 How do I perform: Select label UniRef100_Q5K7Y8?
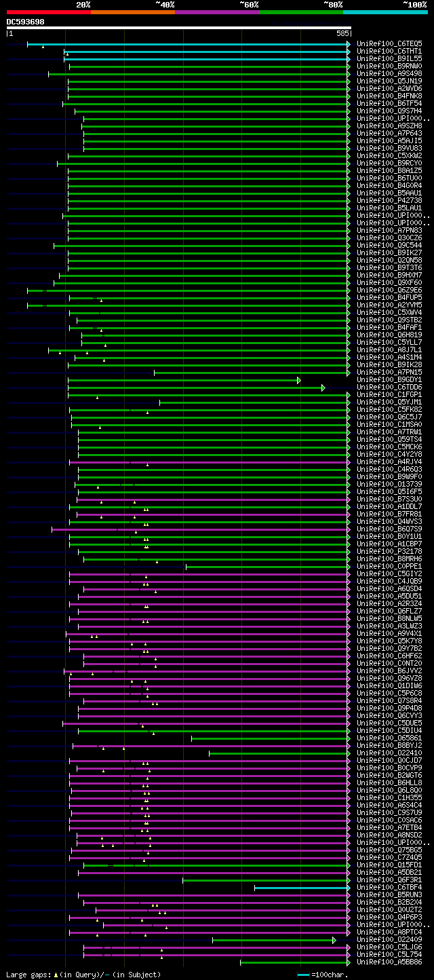pyautogui.click(x=389, y=641)
